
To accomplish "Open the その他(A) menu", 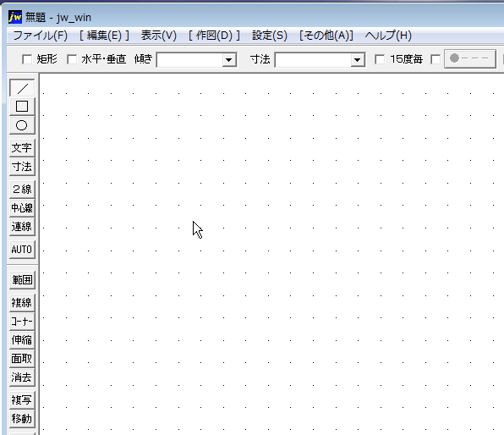I will point(326,36).
